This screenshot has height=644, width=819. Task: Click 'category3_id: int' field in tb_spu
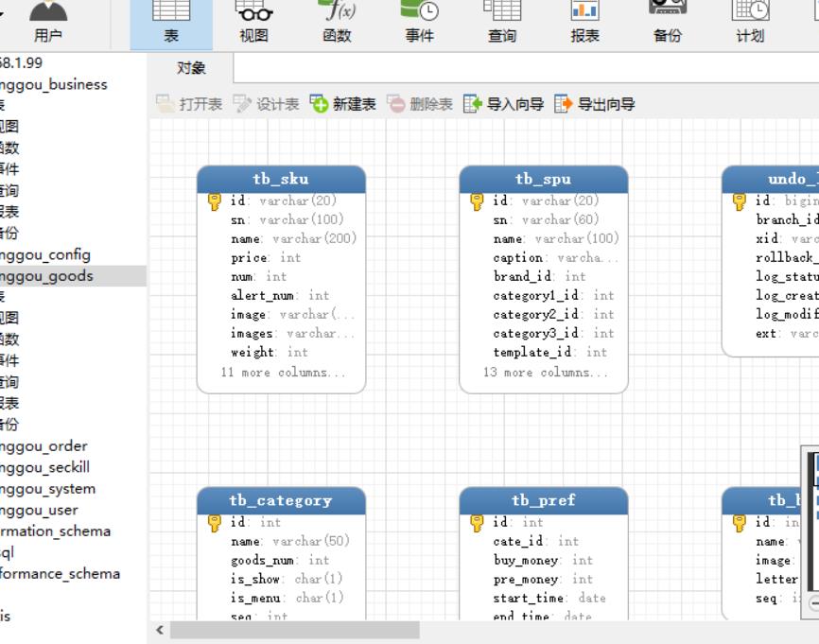tap(553, 333)
